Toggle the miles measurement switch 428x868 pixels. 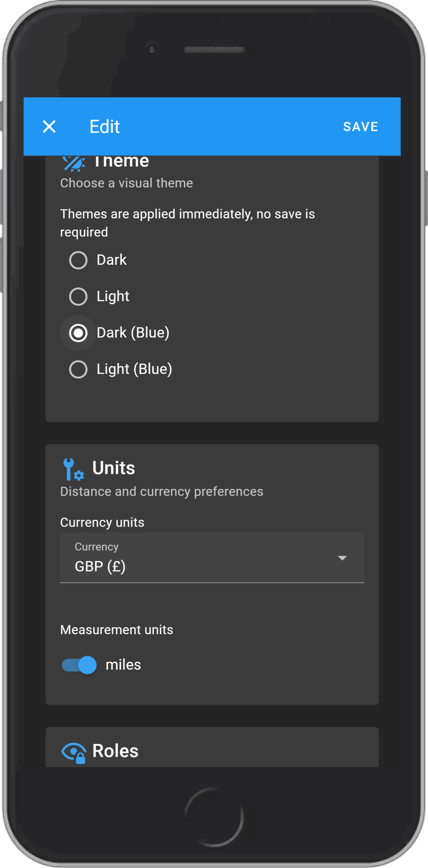[x=79, y=665]
